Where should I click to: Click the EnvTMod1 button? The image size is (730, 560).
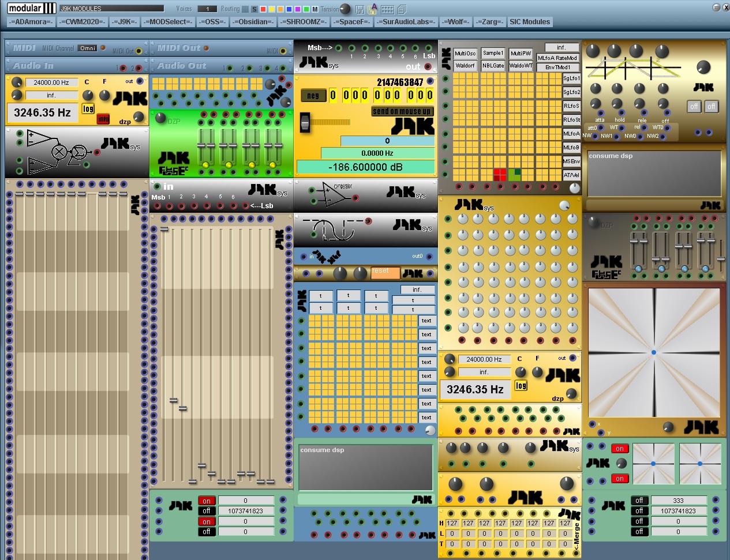click(x=557, y=67)
